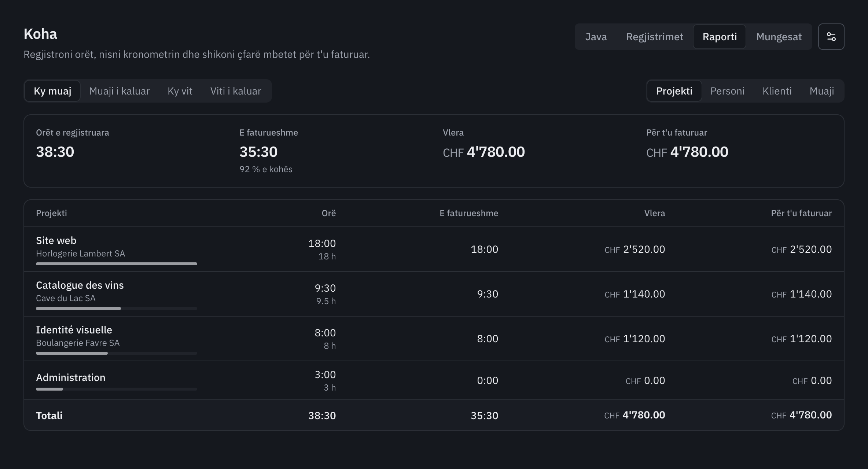Click the 38:30 registered hours summary value
Screen dimensions: 868x469
(x=55, y=152)
